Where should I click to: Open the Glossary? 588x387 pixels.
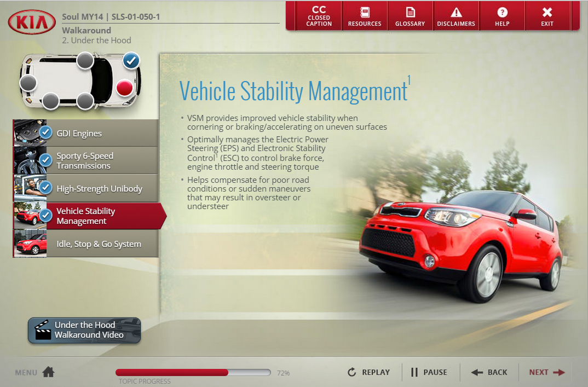[410, 16]
